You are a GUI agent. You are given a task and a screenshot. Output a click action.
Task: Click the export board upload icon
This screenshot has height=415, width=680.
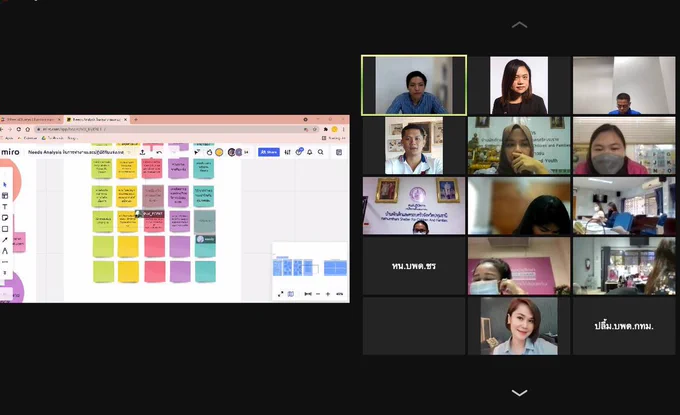(x=142, y=152)
